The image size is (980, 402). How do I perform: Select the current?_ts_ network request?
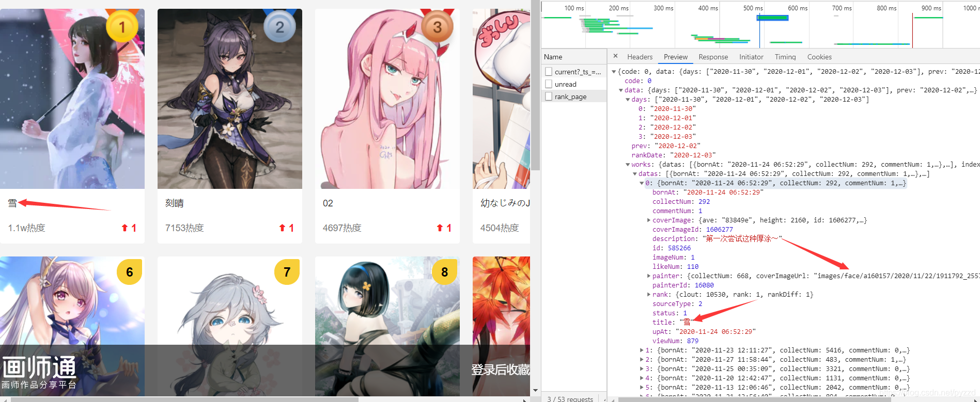tap(574, 72)
